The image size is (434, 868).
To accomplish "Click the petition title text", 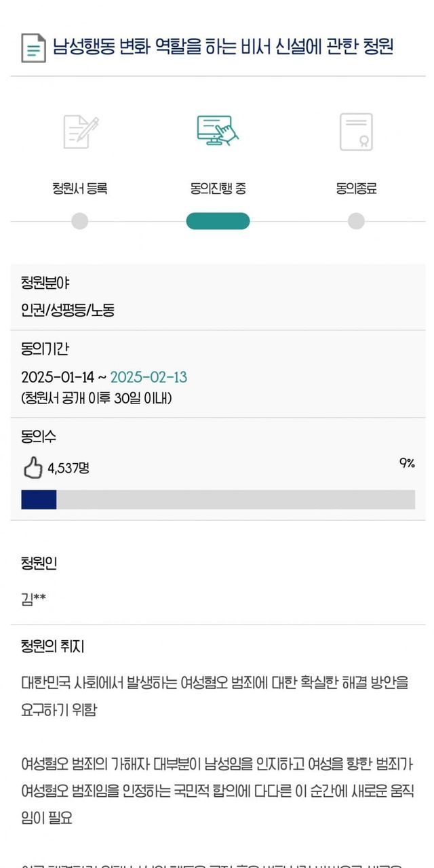I will click(x=223, y=46).
